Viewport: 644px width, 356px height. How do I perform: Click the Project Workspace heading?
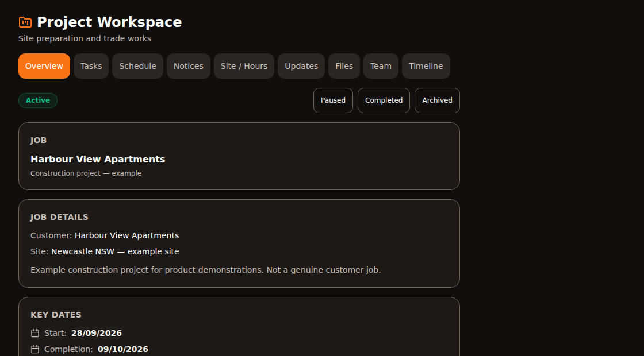click(x=109, y=22)
